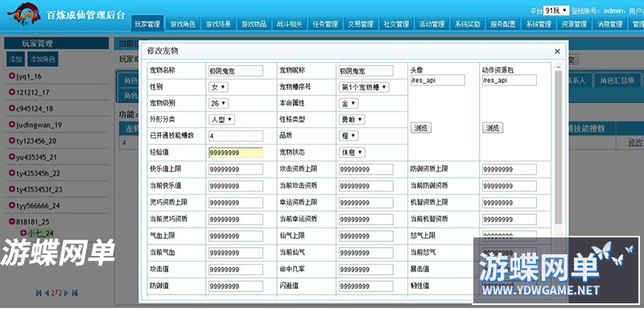Switch to the 游戏场景 tab

pos(218,24)
